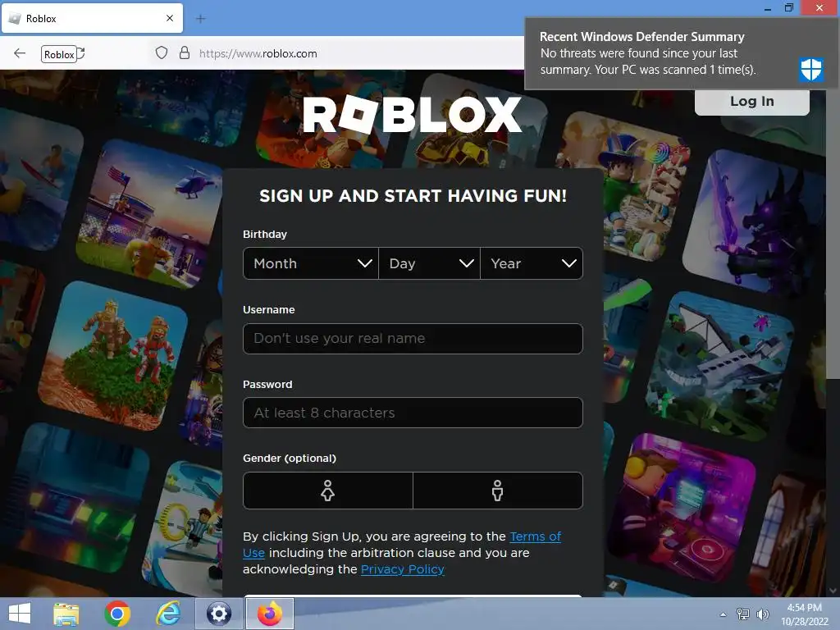This screenshot has width=840, height=630.
Task: Click the volume speaker tray icon
Action: click(x=762, y=614)
